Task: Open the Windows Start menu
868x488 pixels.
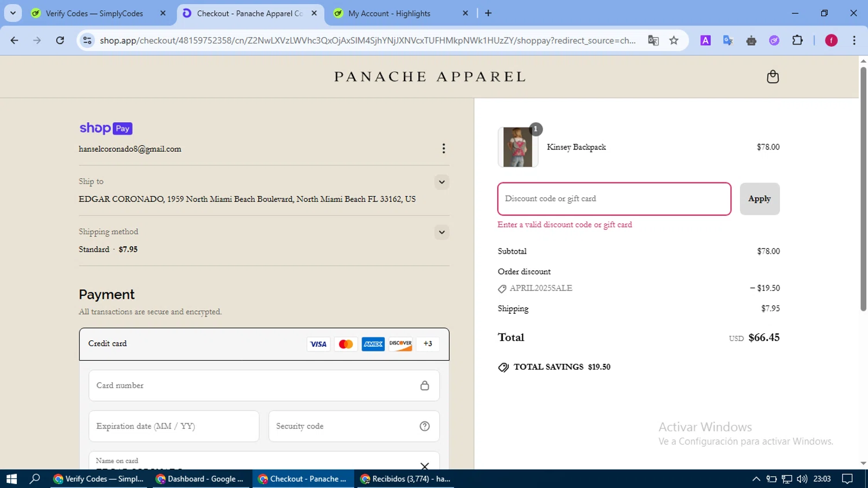Action: pyautogui.click(x=12, y=479)
